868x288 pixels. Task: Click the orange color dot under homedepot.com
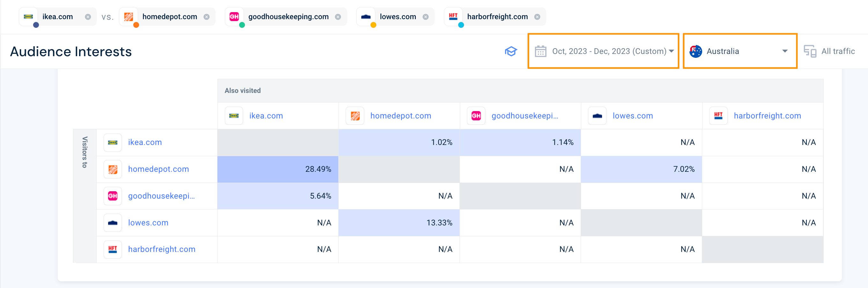[x=136, y=25]
